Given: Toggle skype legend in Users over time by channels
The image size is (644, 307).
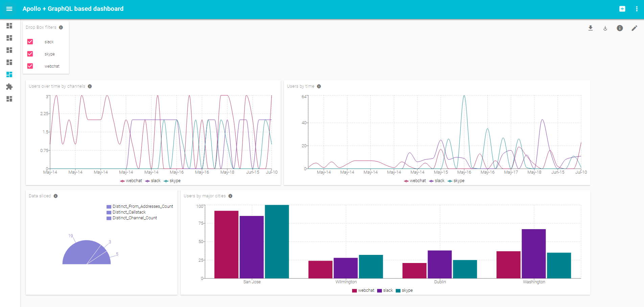Looking at the screenshot, I should tap(172, 181).
